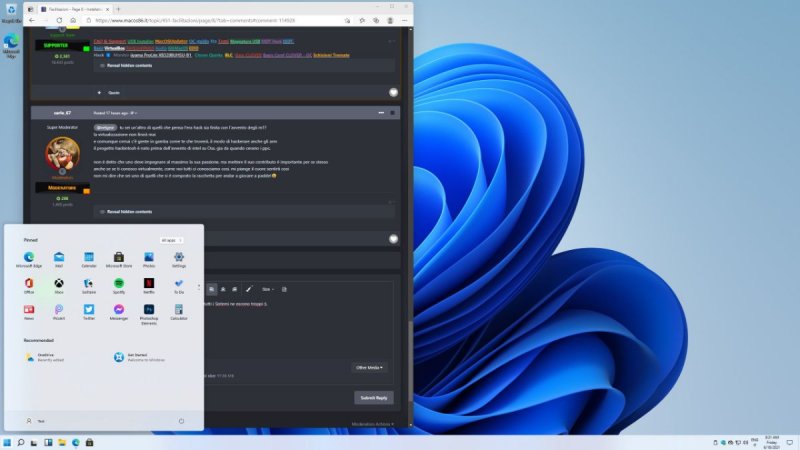The height and width of the screenshot is (450, 800).
Task: Open the Mail pinned app
Action: click(x=59, y=259)
